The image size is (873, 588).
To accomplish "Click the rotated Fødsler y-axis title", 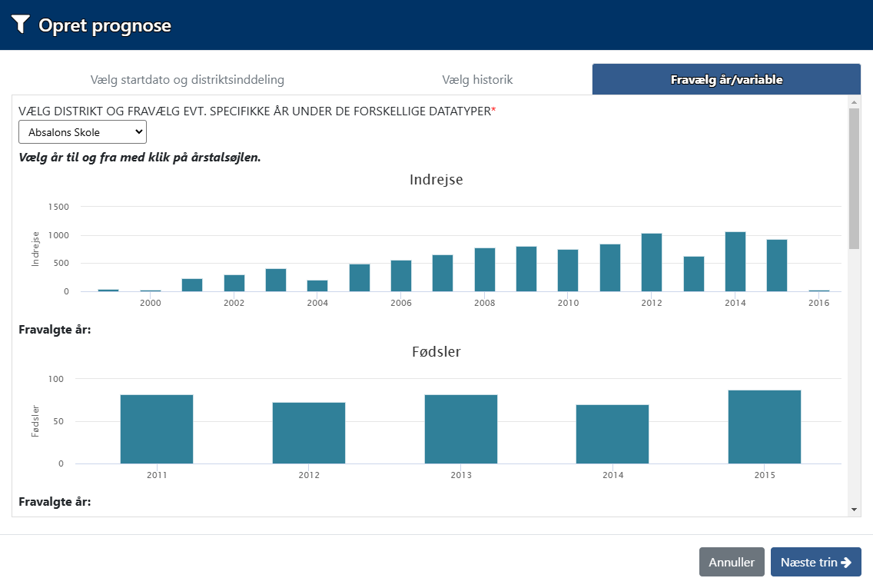I will click(35, 421).
